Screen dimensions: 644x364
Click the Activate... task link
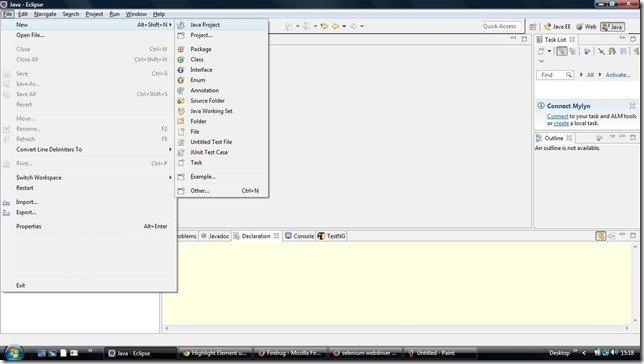(618, 75)
